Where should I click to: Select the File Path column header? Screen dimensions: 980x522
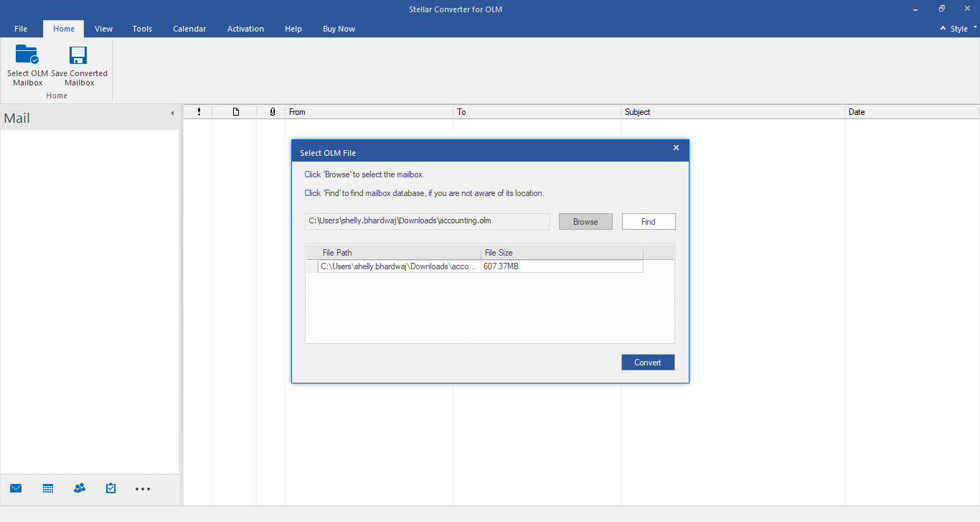(400, 253)
